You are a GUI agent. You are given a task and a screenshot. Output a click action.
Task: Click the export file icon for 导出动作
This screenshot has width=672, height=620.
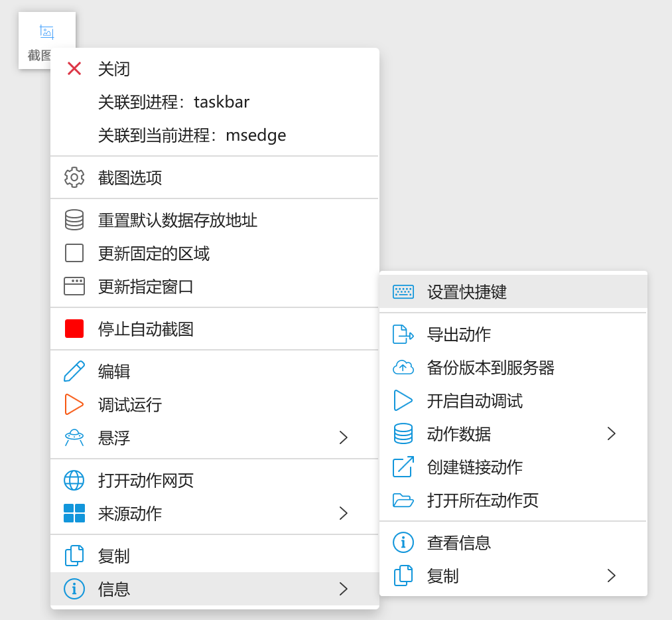pyautogui.click(x=403, y=334)
